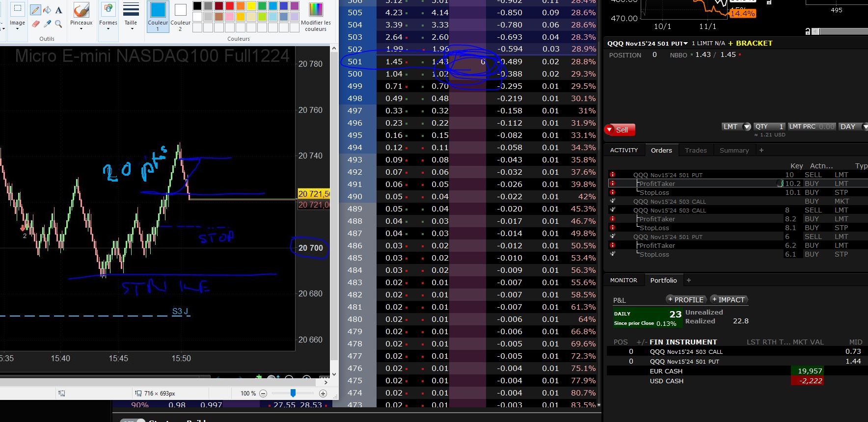Screen dimensions: 868x422
Task: Click status icon of 503 CALL MKT order
Action: point(612,201)
